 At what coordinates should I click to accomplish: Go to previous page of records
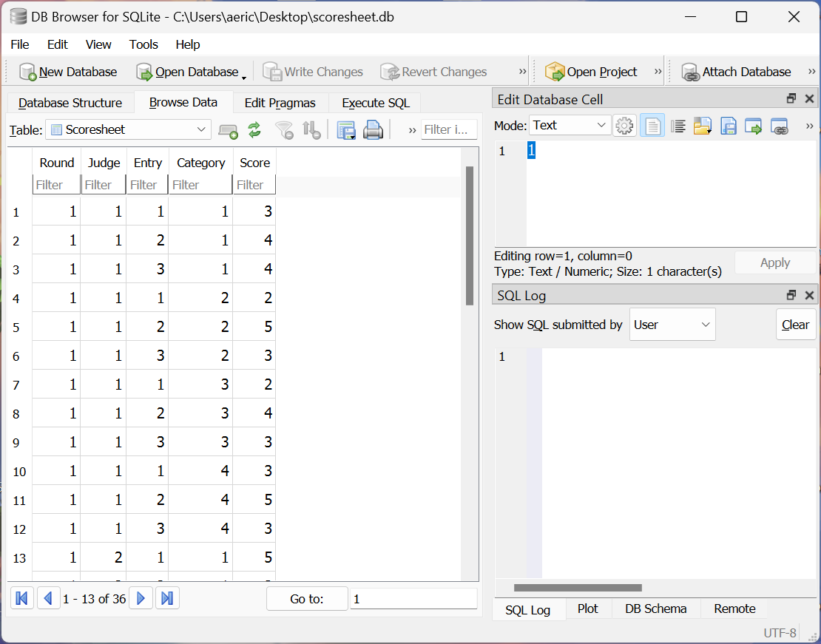[48, 598]
